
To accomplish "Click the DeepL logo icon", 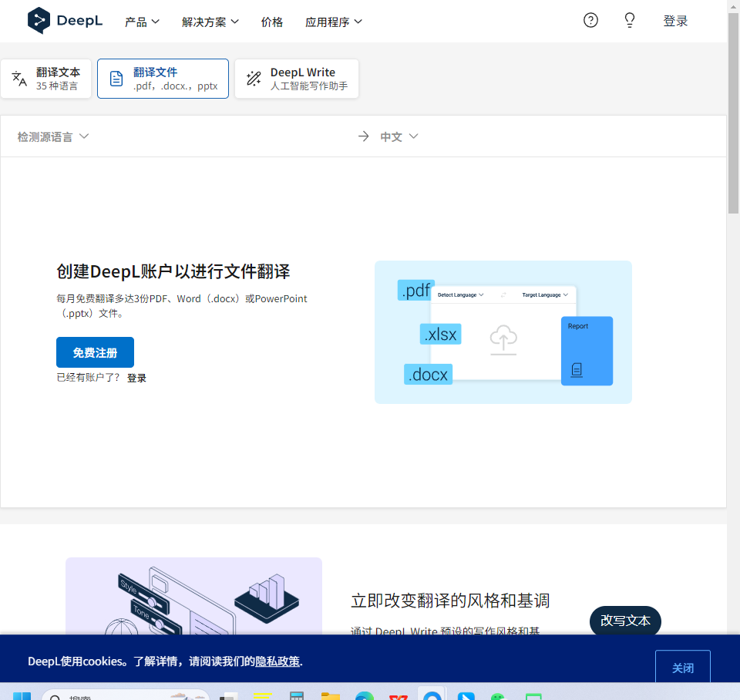I will tap(39, 21).
